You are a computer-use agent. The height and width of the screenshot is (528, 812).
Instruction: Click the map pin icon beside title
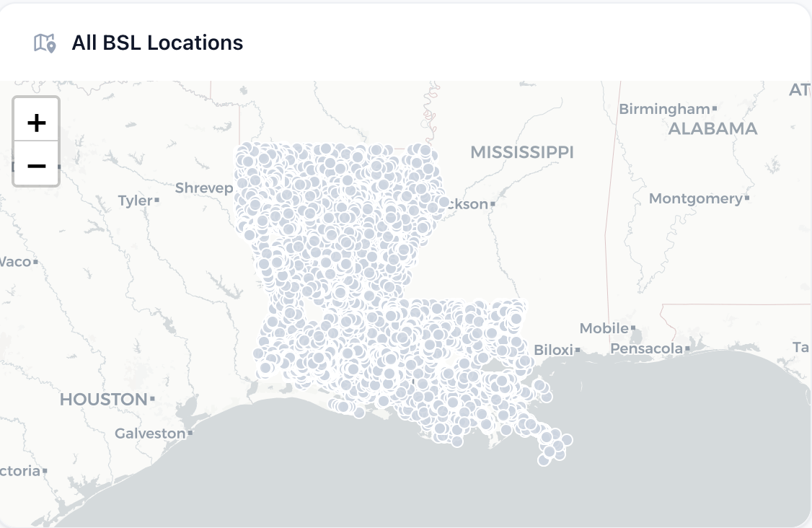coord(45,43)
